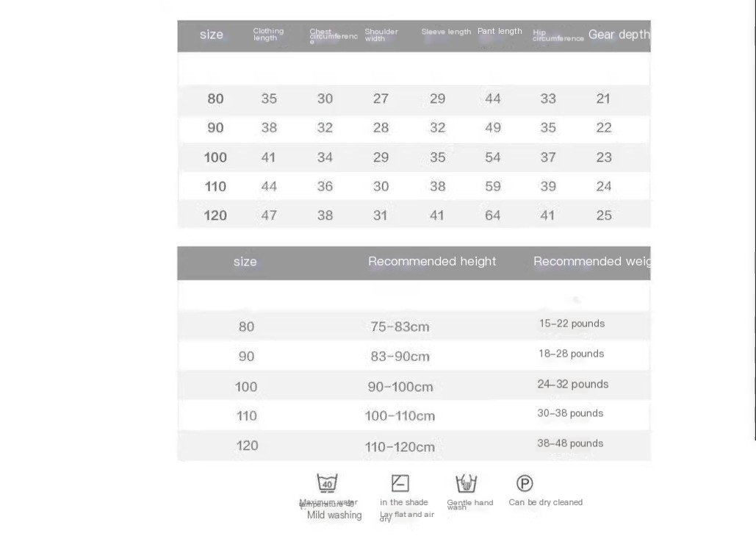Click the 'Pant length' column header

(x=500, y=31)
